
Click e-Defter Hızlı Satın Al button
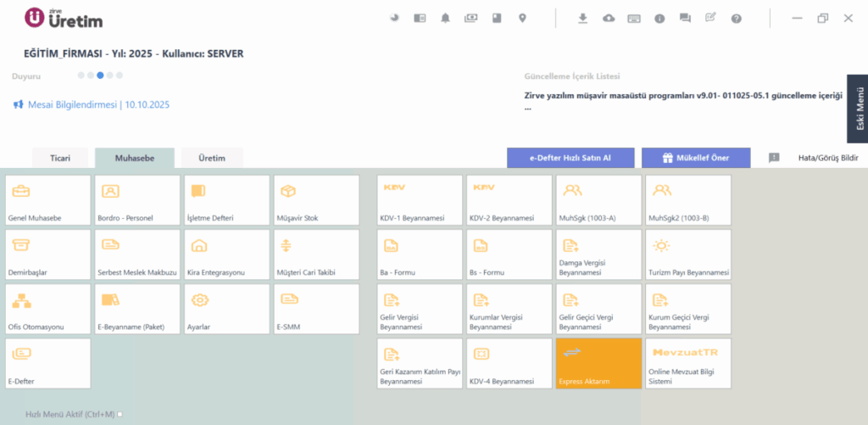570,158
